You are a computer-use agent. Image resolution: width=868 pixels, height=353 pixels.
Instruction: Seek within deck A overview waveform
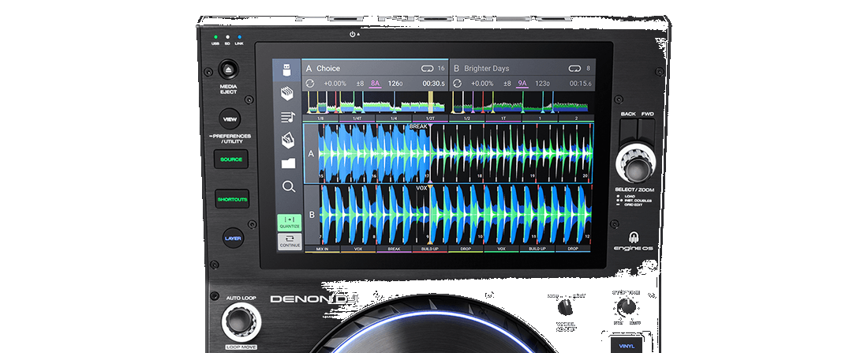coord(376,102)
